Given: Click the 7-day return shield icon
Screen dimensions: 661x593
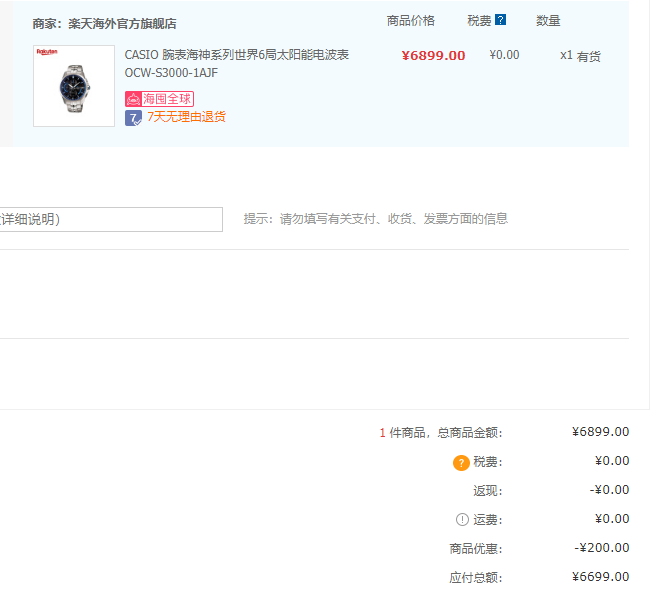Looking at the screenshot, I should coord(133,118).
